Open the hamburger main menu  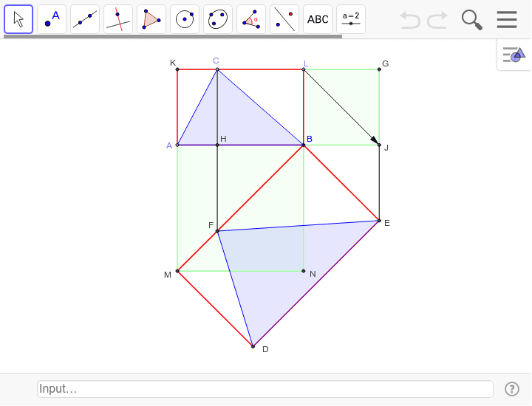point(507,19)
